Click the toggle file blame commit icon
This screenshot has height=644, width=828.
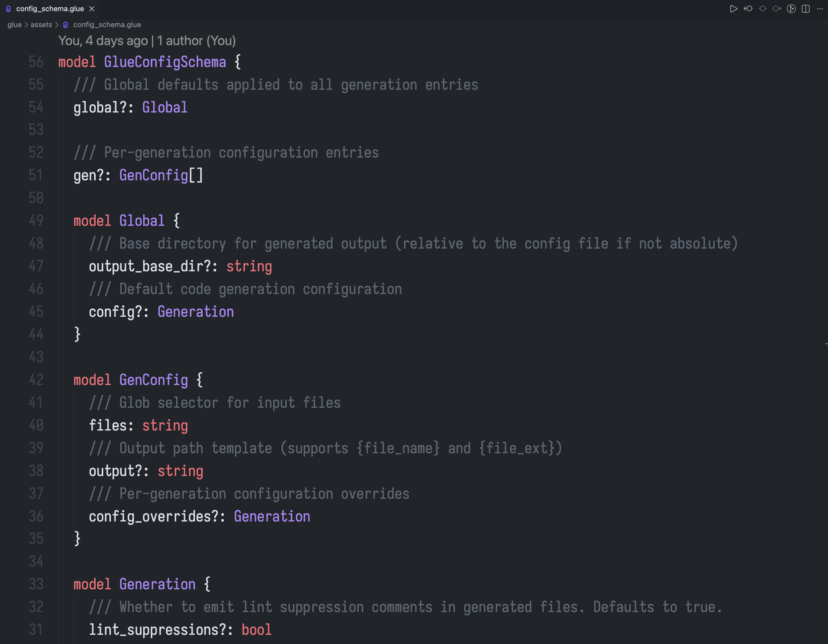pos(763,9)
